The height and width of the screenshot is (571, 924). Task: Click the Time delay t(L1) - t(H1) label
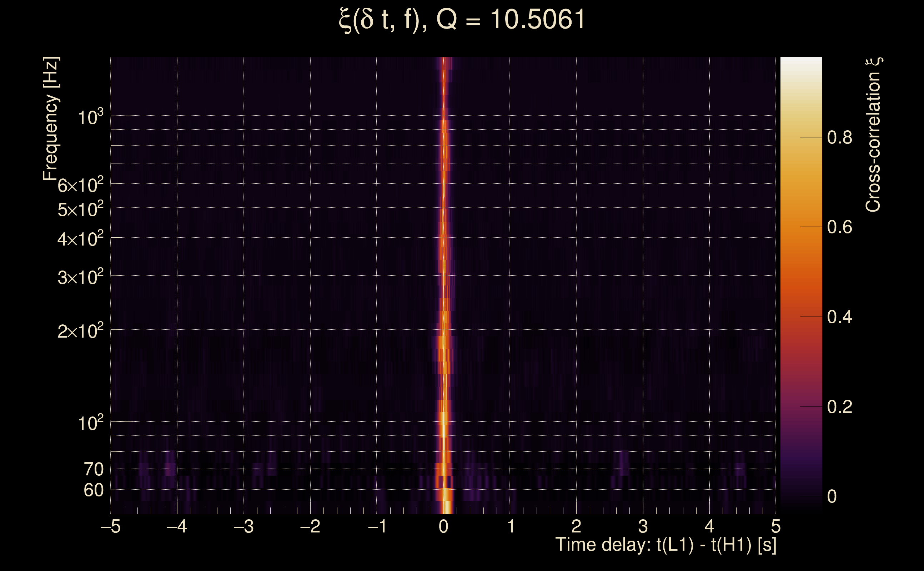(666, 545)
